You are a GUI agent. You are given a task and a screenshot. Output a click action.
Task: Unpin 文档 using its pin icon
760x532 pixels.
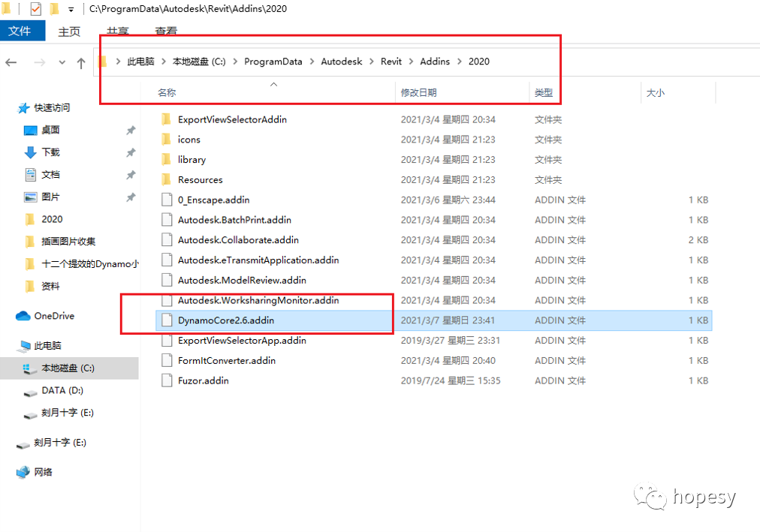pyautogui.click(x=131, y=175)
